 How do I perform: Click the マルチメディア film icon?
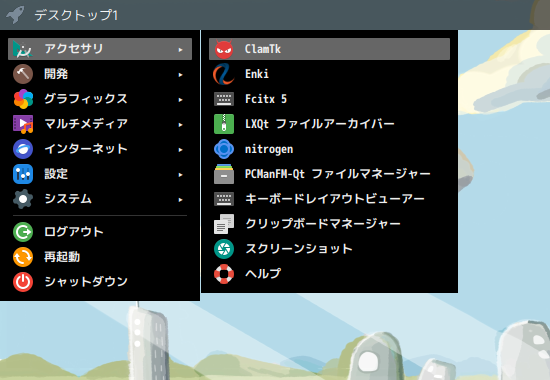[23, 124]
